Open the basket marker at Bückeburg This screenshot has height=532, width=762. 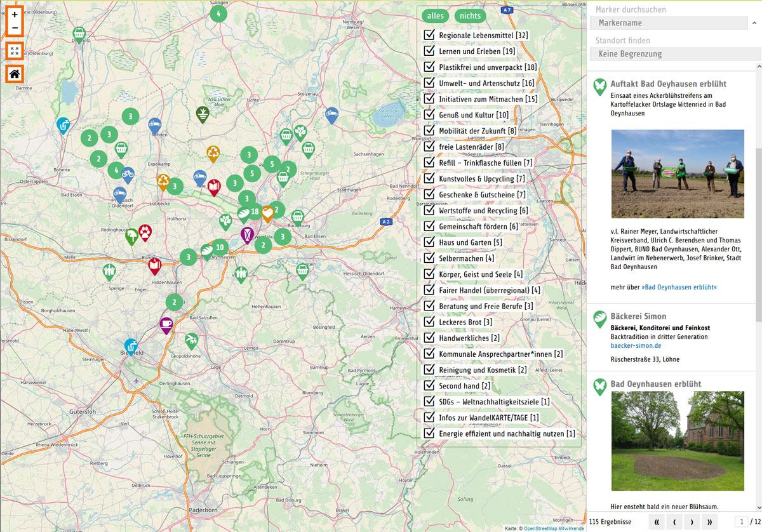[297, 218]
